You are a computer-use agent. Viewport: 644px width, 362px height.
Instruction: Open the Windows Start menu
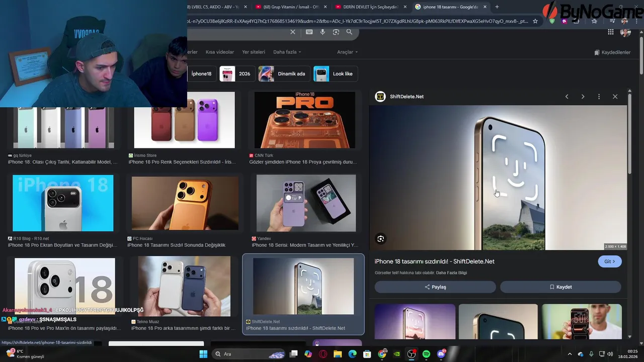[203, 354]
